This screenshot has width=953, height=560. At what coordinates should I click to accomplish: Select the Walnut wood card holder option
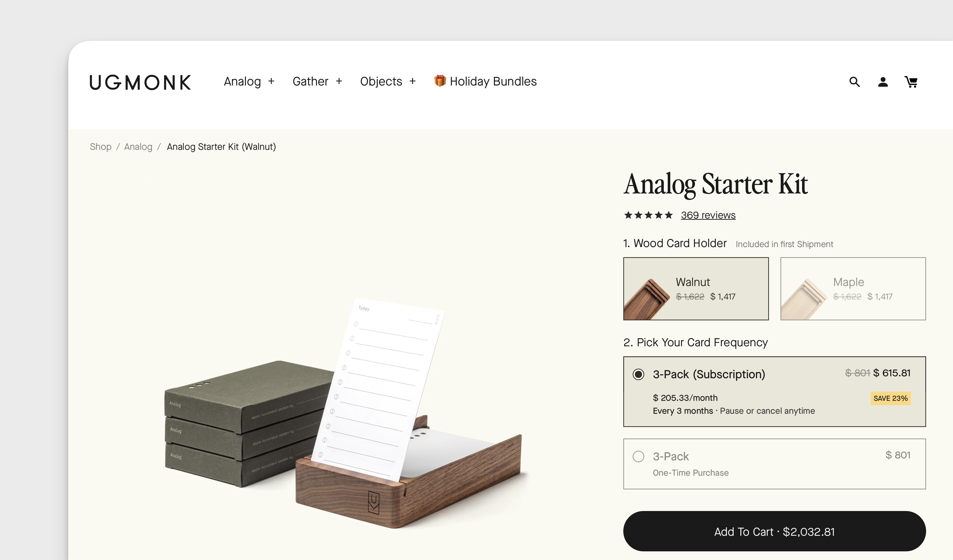[696, 288]
